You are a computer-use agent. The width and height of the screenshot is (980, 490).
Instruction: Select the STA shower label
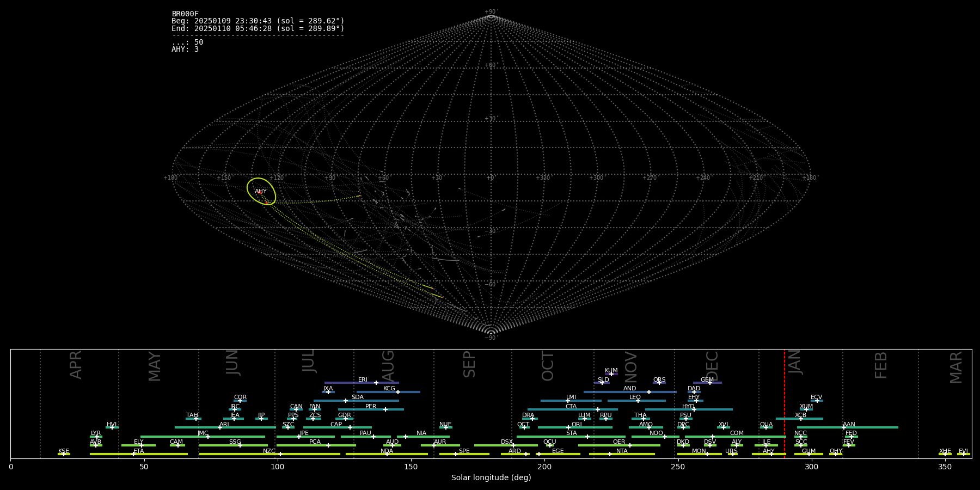coord(571,433)
